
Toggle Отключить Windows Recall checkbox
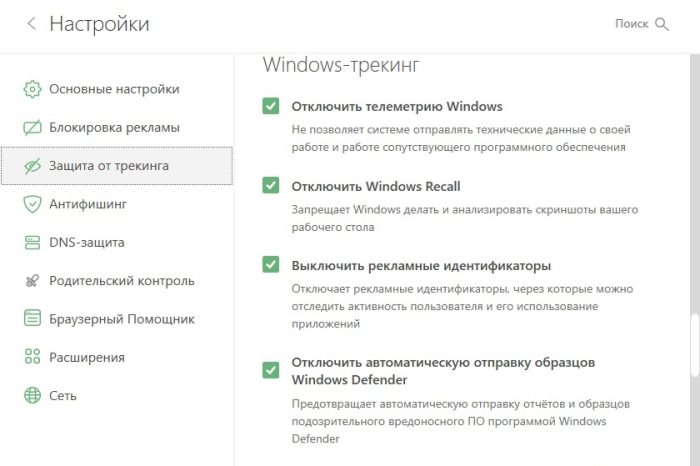coord(270,185)
